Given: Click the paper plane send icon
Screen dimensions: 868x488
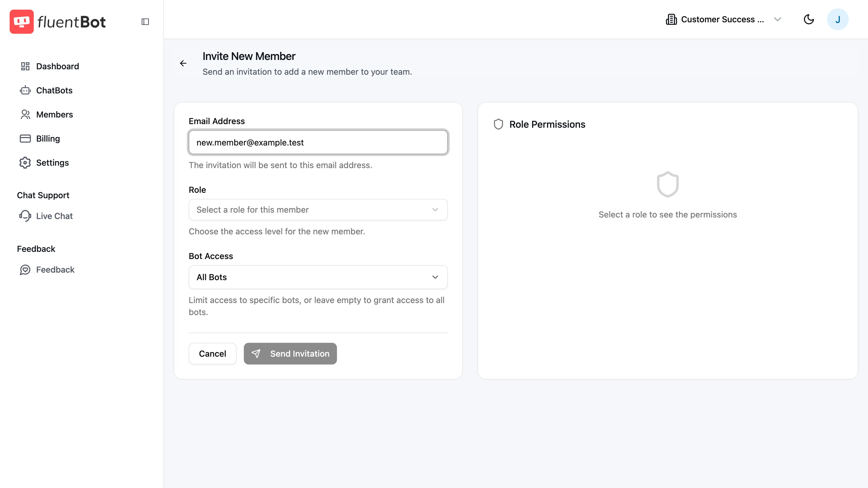Looking at the screenshot, I should pos(256,354).
